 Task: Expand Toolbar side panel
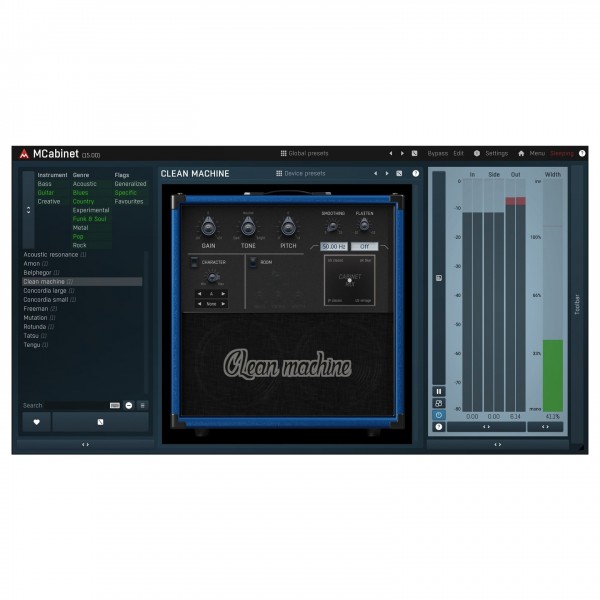coord(577,305)
